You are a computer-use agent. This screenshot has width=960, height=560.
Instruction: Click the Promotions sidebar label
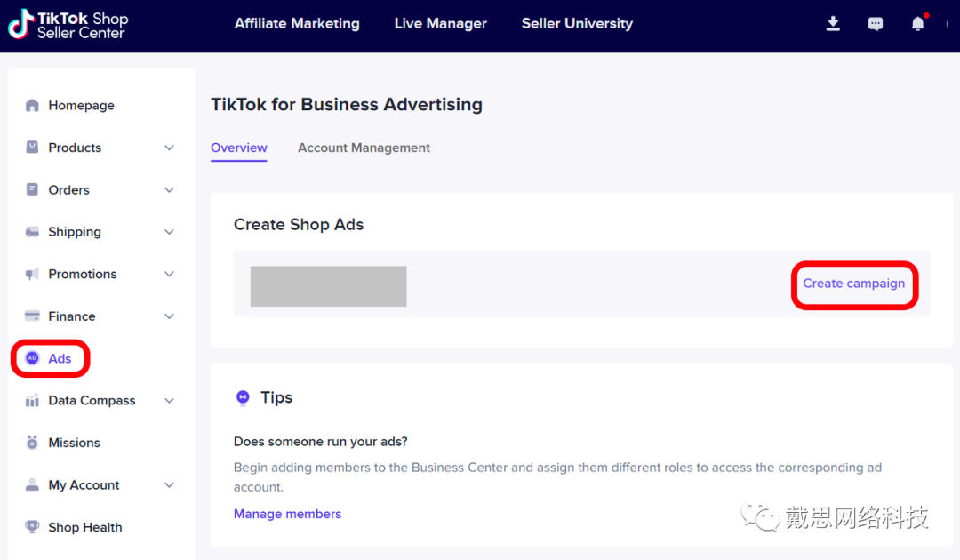[x=83, y=274]
